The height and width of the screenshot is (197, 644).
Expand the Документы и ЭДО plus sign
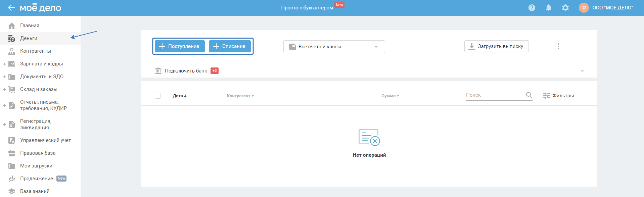point(5,77)
